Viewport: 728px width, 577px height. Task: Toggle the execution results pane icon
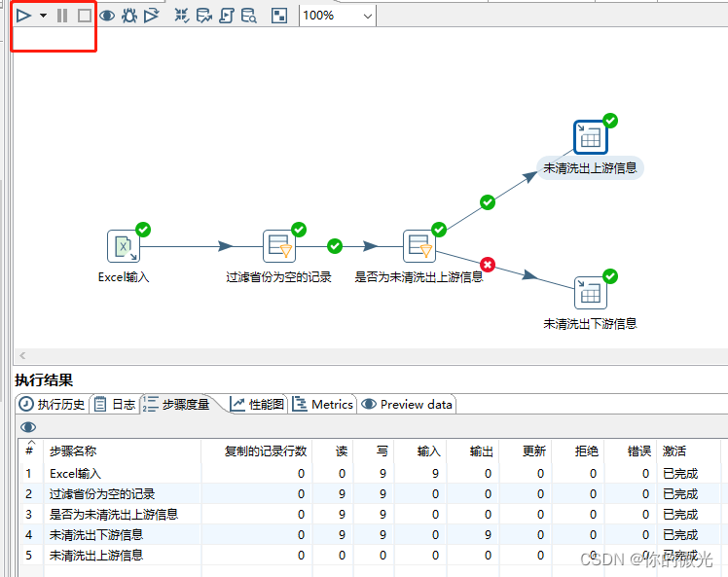pyautogui.click(x=279, y=16)
